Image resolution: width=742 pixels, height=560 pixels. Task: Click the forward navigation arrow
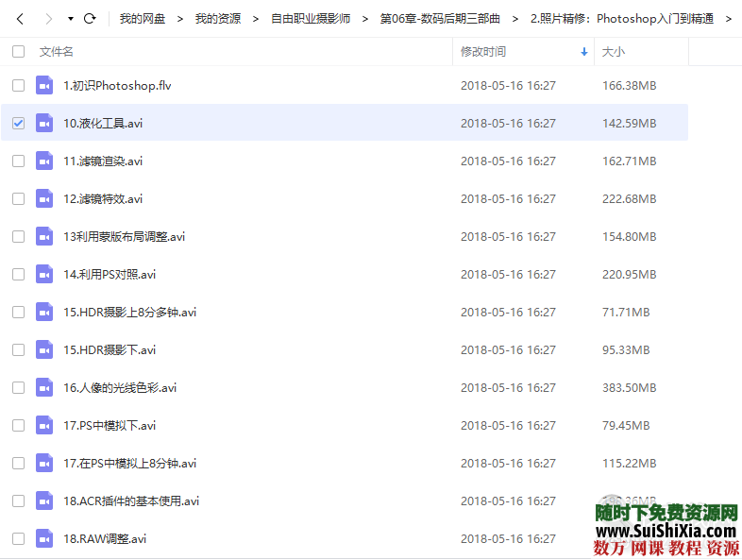[x=47, y=19]
